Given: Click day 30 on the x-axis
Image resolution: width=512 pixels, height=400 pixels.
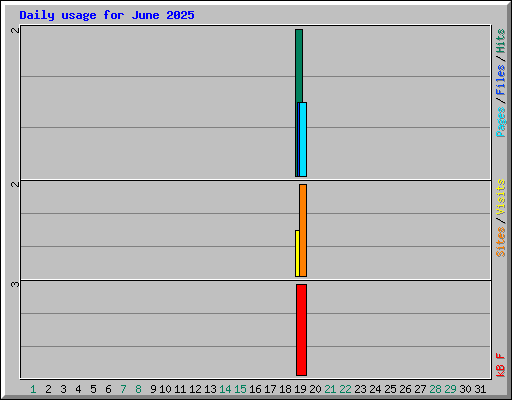Looking at the screenshot, I should (x=465, y=389).
